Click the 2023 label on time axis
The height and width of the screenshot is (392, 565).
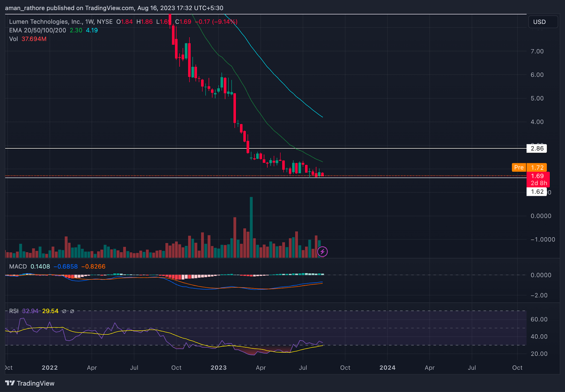219,368
